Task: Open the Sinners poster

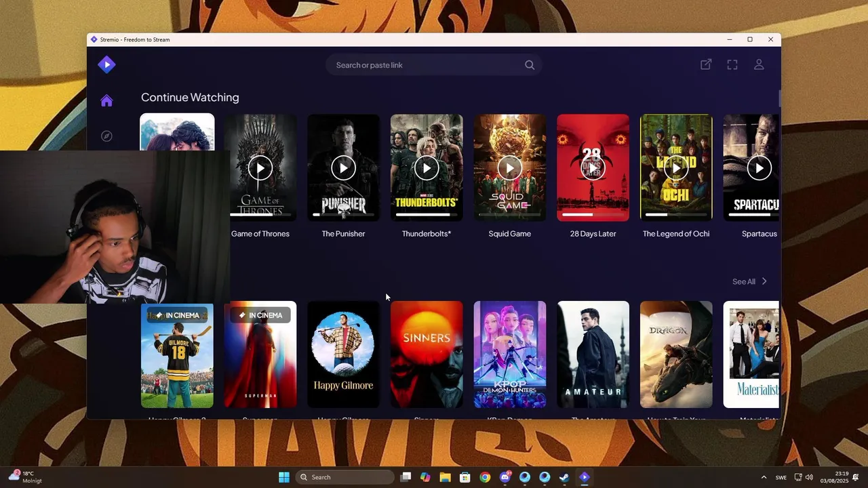Action: pos(427,354)
